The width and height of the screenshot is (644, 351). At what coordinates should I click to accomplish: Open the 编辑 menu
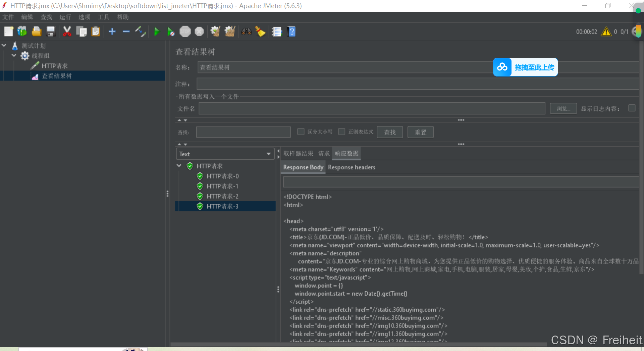point(27,17)
